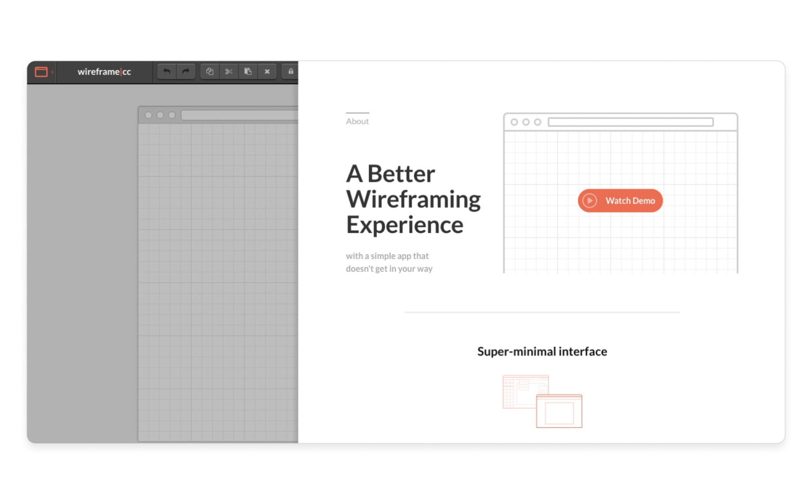Click the Paste clipboard icon

tap(248, 71)
